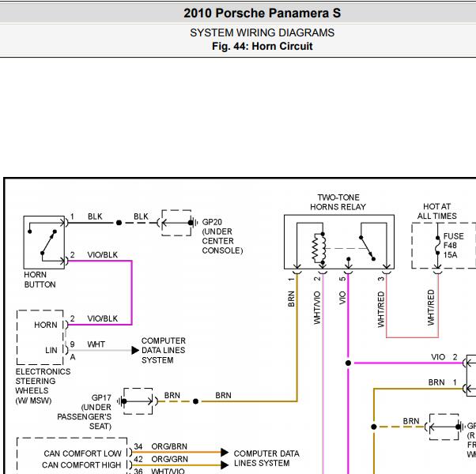Select 'COMPUTER DATA LINES SYSTEM' text by ORG wires
The height and width of the screenshot is (474, 476).
(266, 458)
